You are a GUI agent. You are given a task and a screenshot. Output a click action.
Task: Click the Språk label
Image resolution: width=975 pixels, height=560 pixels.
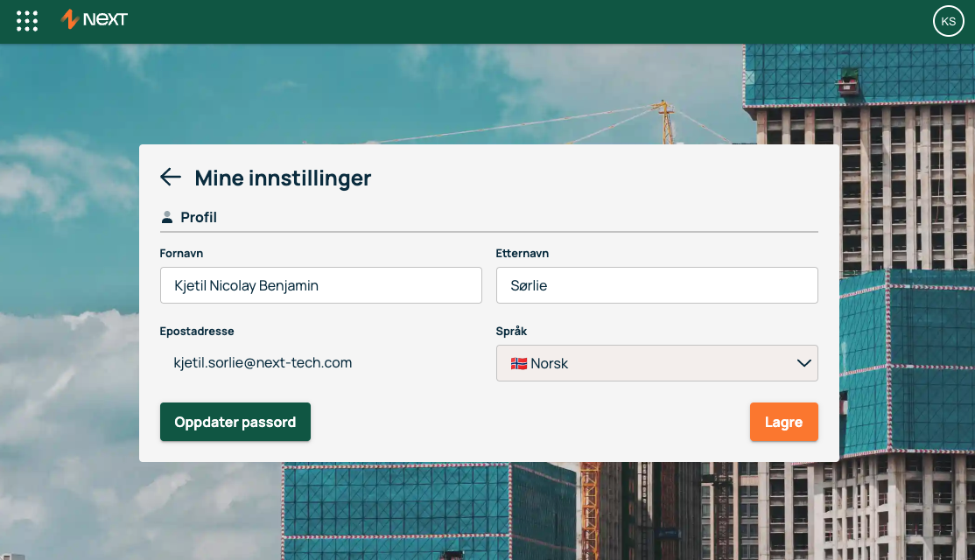tap(511, 332)
